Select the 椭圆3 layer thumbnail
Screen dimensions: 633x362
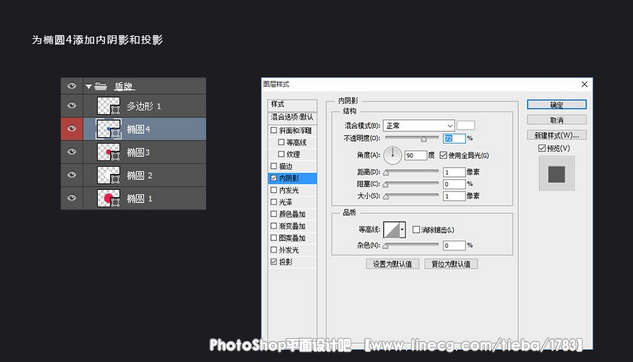(109, 152)
